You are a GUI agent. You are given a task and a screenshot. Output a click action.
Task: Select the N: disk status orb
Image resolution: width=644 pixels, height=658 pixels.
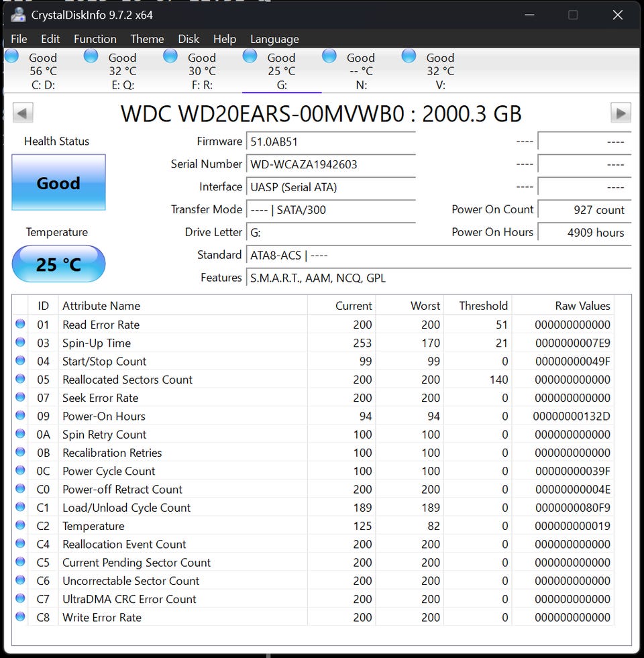pyautogui.click(x=329, y=56)
